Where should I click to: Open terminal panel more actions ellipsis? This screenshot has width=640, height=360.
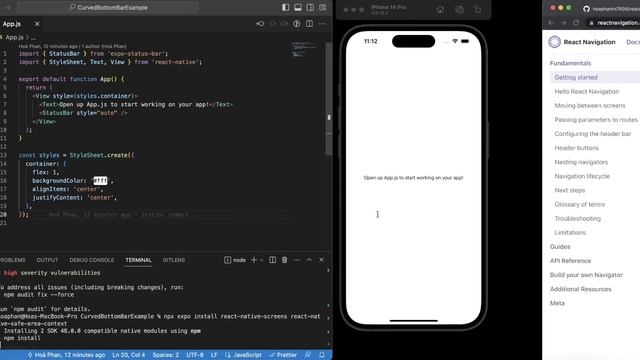pos(297,260)
